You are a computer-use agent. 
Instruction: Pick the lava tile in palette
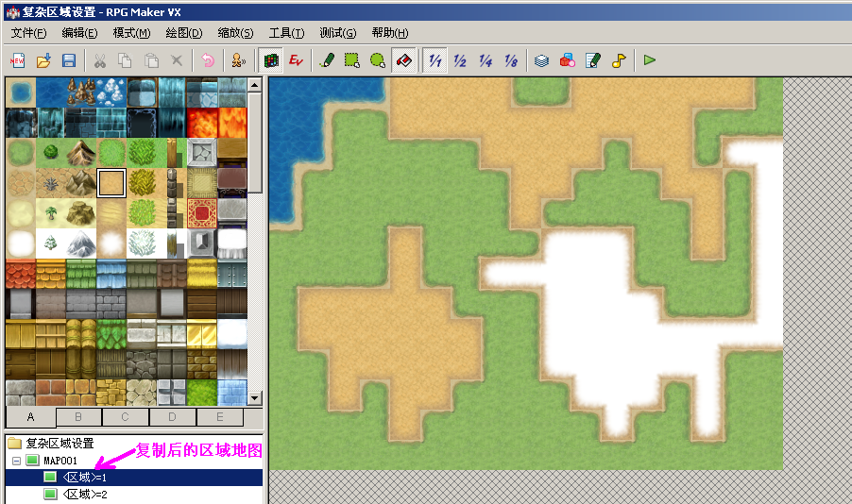[202, 123]
